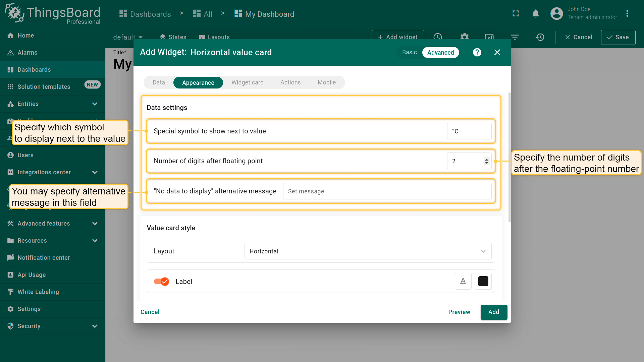Expand the Entities sidebar section
This screenshot has width=644, height=362.
95,104
